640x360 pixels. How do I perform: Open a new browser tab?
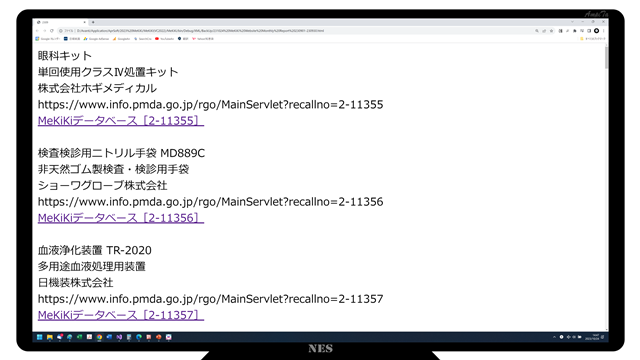[93, 22]
